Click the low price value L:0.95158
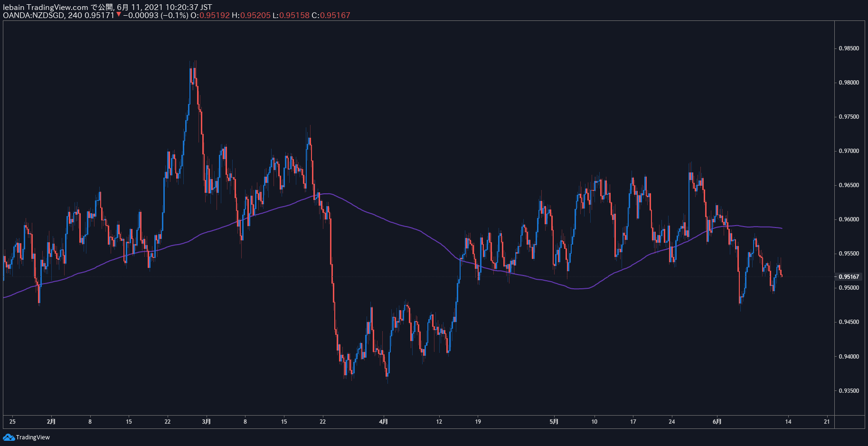This screenshot has width=868, height=446. coord(291,15)
